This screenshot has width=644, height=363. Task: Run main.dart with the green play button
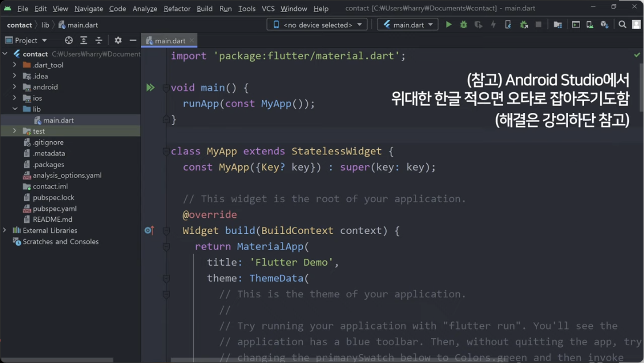coord(448,25)
